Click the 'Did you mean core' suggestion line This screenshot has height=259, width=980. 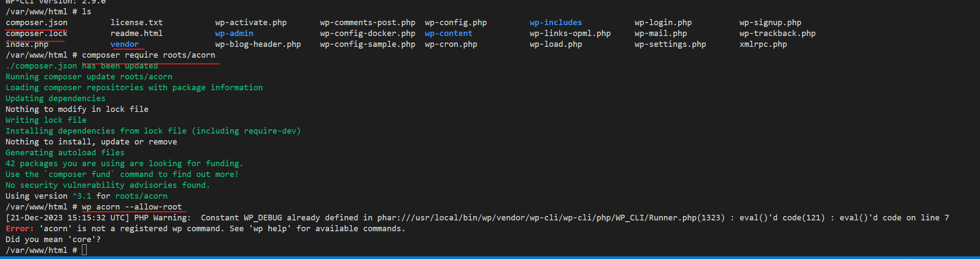[x=53, y=239]
